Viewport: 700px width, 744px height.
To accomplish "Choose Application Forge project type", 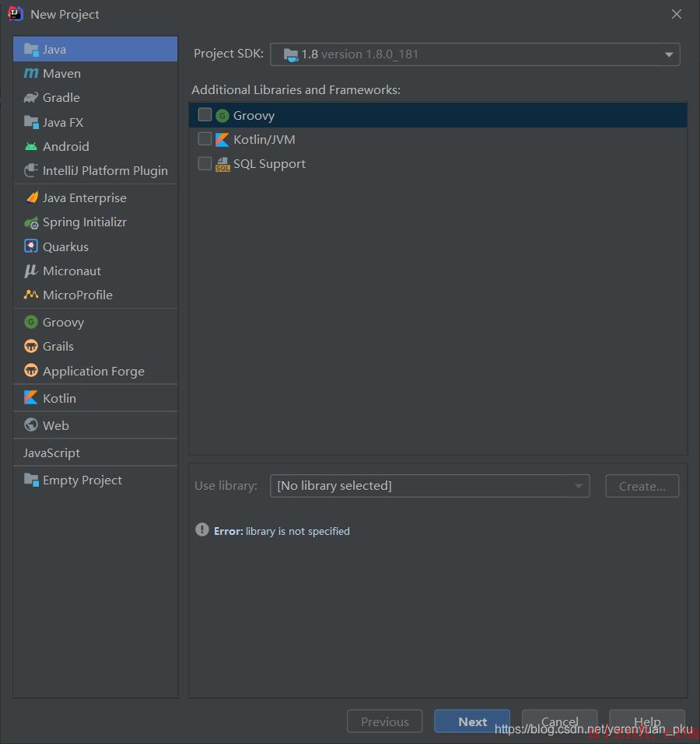I will click(96, 371).
